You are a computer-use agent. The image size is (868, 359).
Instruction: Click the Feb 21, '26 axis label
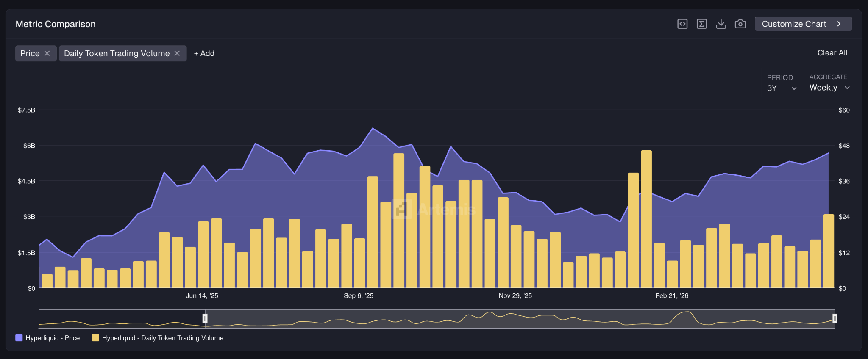(672, 295)
